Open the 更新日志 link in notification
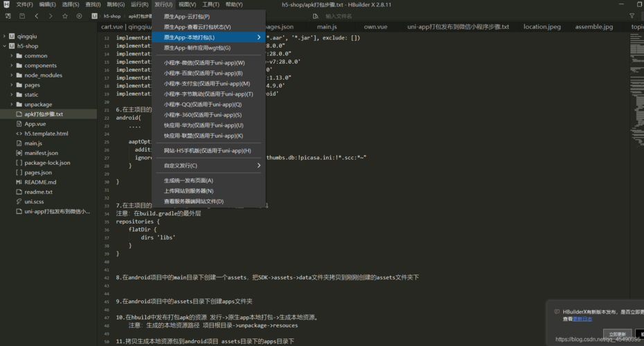The image size is (644, 346). coord(582,319)
